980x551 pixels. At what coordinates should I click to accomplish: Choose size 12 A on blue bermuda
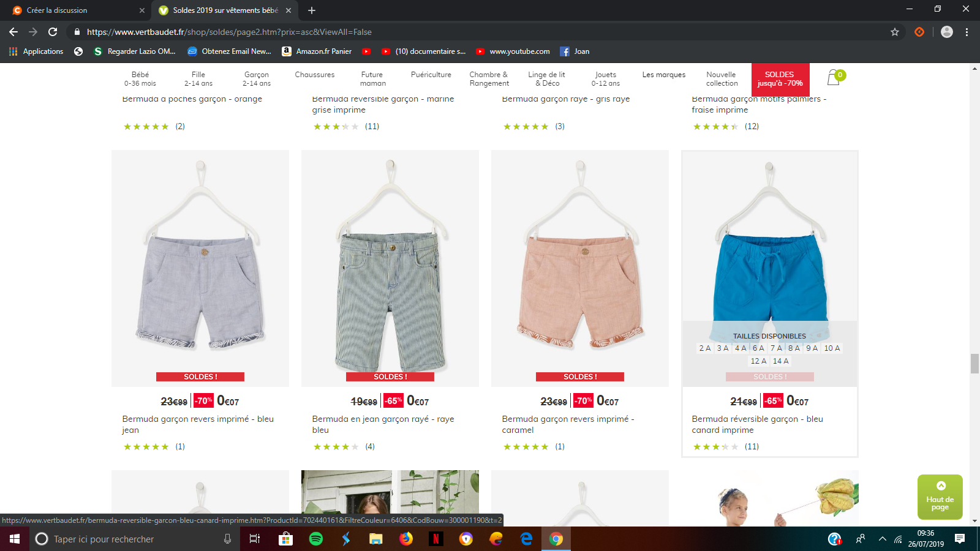758,361
